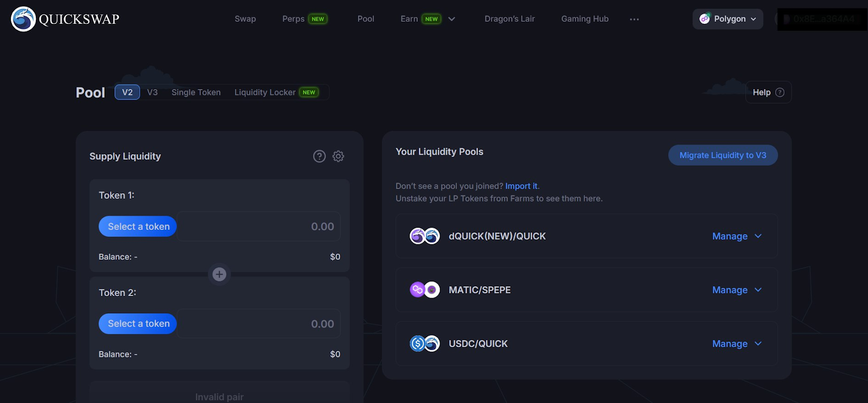Click the Help button

[x=768, y=92]
